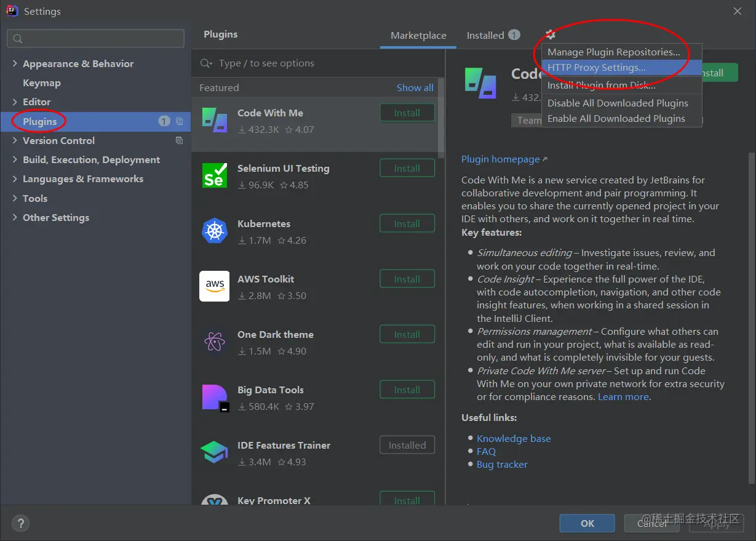Open the Plugin homepage link
The height and width of the screenshot is (541, 756).
click(x=501, y=159)
